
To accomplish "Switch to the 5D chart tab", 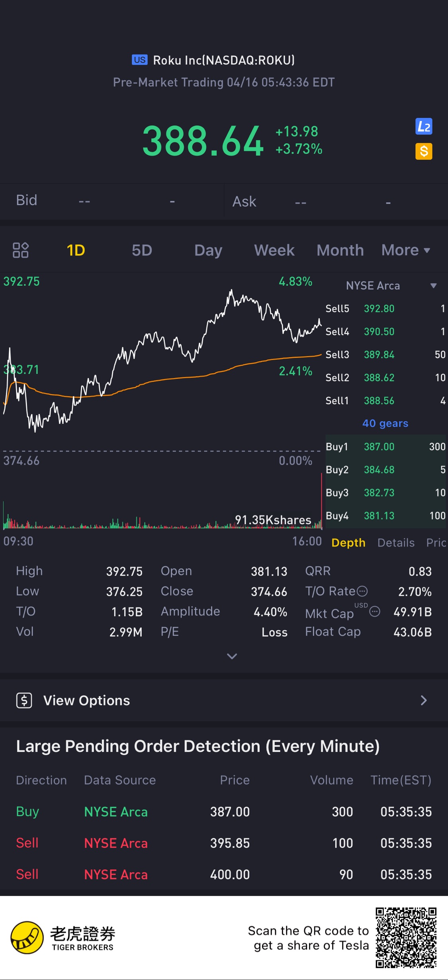I will pos(142,250).
